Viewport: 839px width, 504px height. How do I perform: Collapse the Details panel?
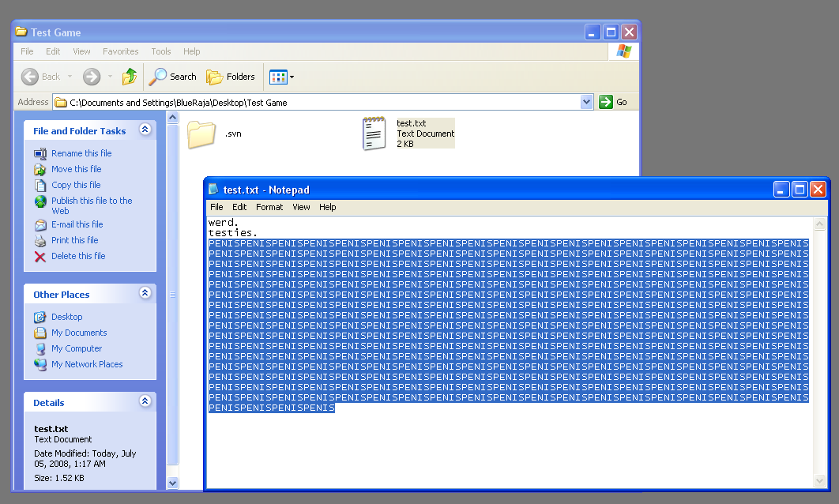145,401
